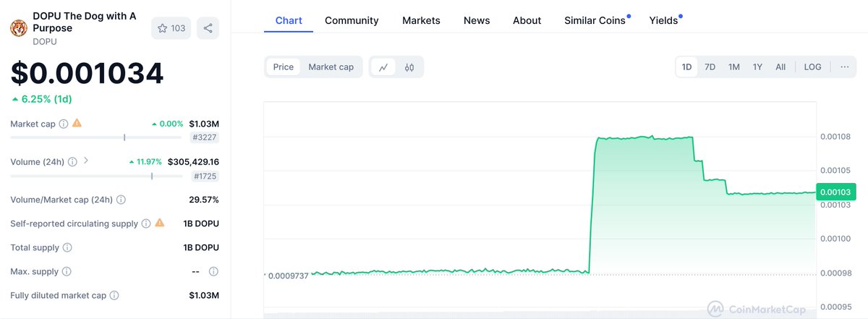This screenshot has height=319, width=868.
Task: Switch to line chart view icon
Action: point(383,67)
